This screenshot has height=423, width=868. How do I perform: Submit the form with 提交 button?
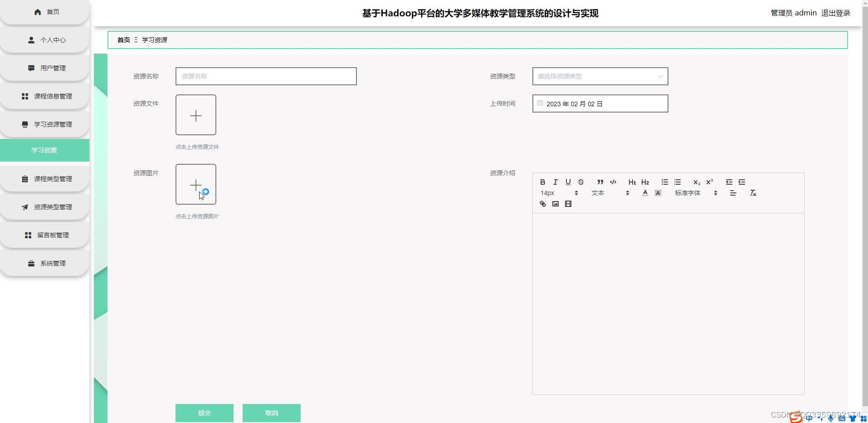(x=205, y=413)
